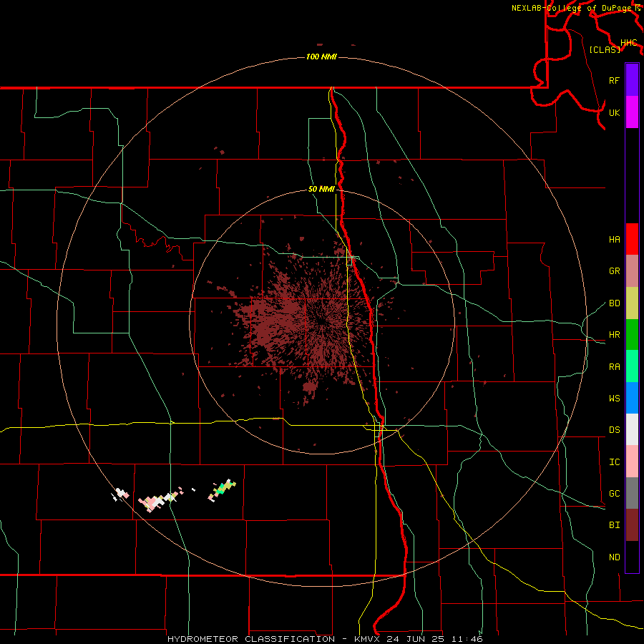Click the GC legend label
Screen dimensions: 644x644
(614, 494)
